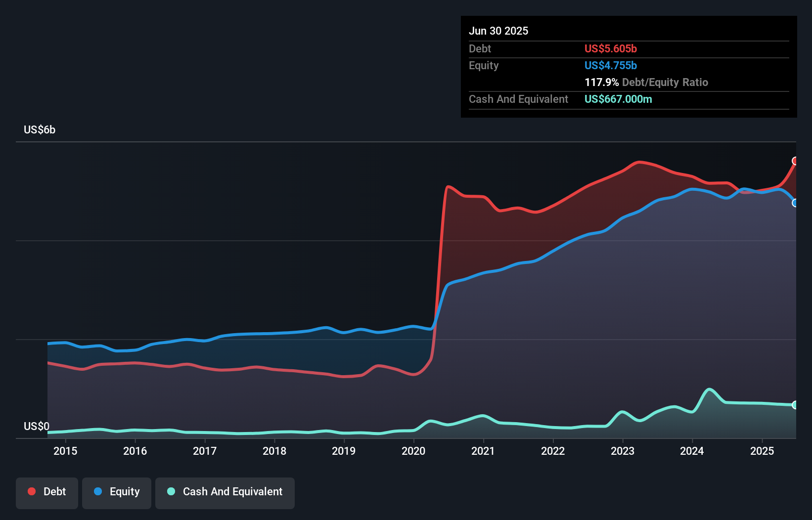
Task: Toggle the Equity legend button
Action: tap(117, 493)
